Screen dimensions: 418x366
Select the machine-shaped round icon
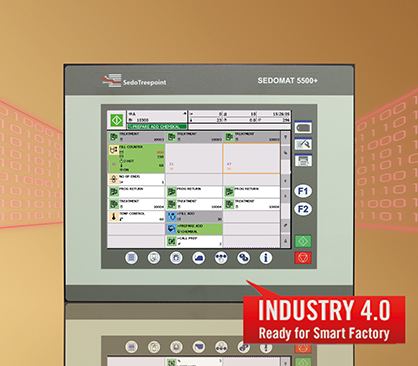click(x=198, y=258)
